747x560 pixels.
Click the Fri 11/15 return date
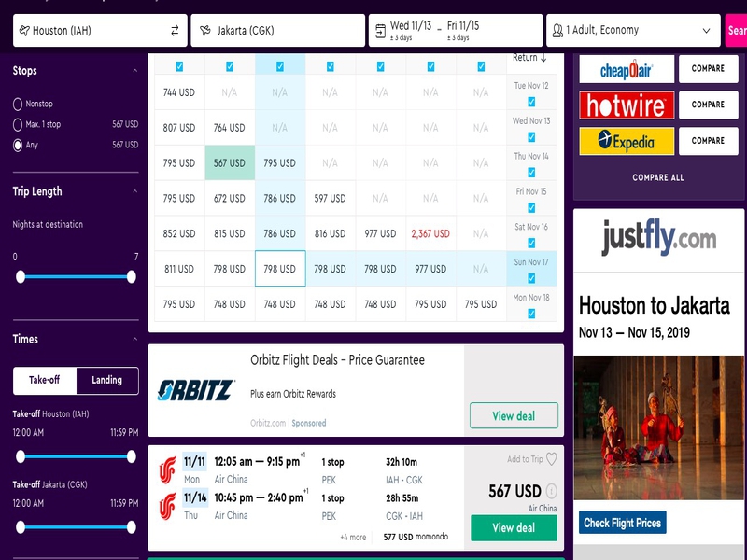pyautogui.click(x=463, y=26)
